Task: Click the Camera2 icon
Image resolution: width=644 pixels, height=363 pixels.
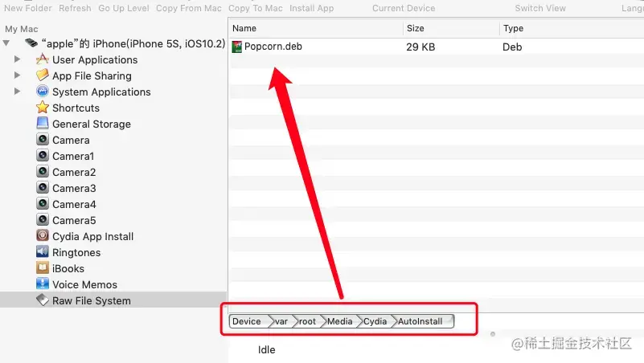Action: coord(43,171)
